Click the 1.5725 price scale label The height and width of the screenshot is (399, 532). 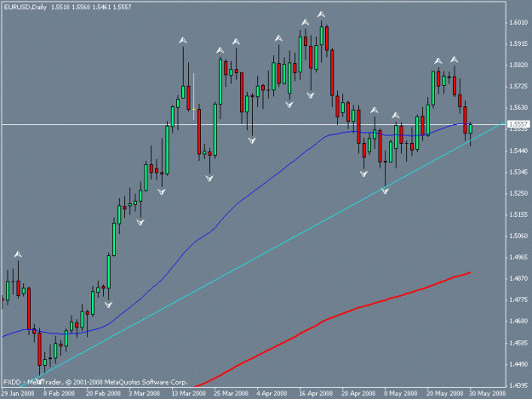518,87
